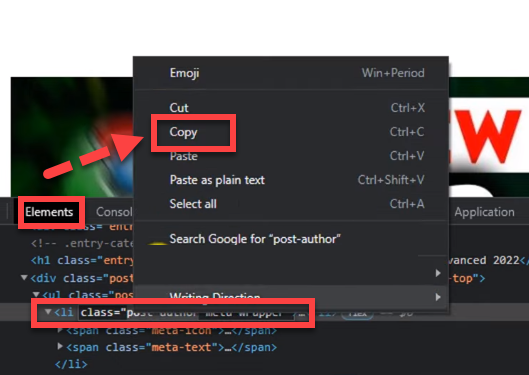The height and width of the screenshot is (375, 529).
Task: Collapse the ul class node
Action: point(36,295)
